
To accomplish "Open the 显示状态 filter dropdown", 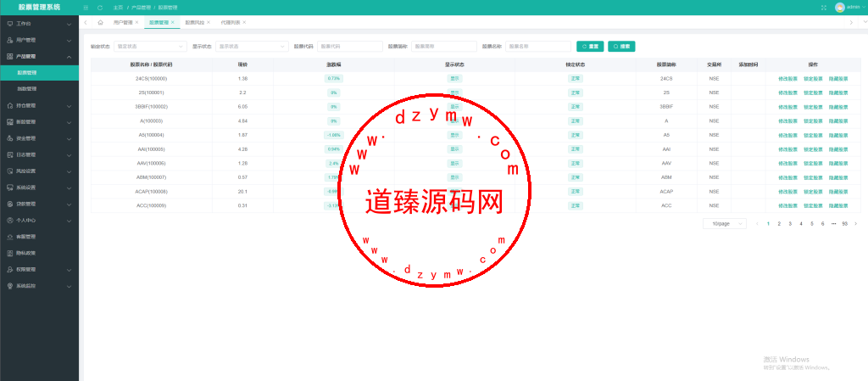I will 252,47.
